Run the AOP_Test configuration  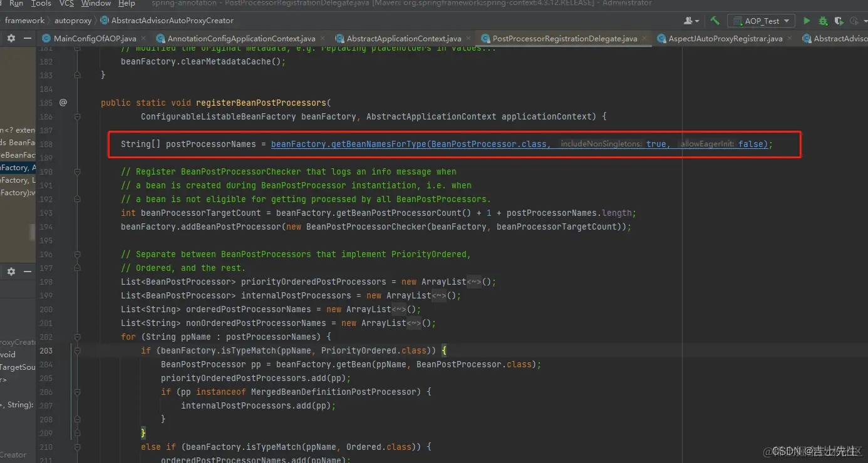click(807, 21)
